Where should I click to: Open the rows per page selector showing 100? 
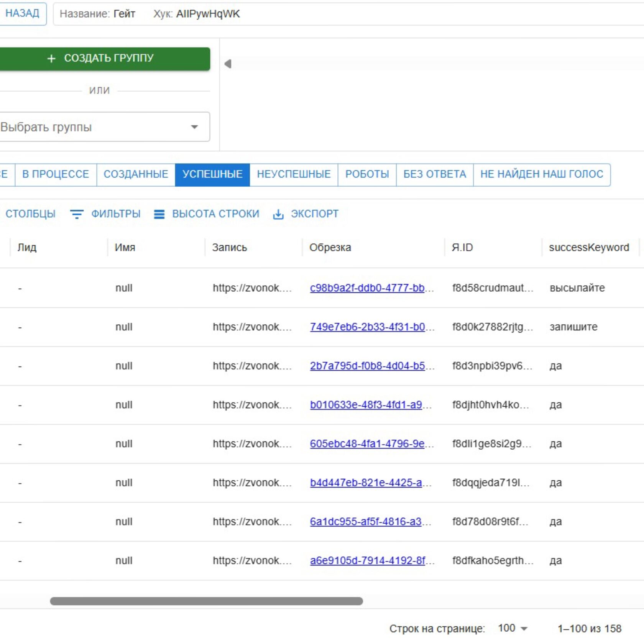coord(513,628)
